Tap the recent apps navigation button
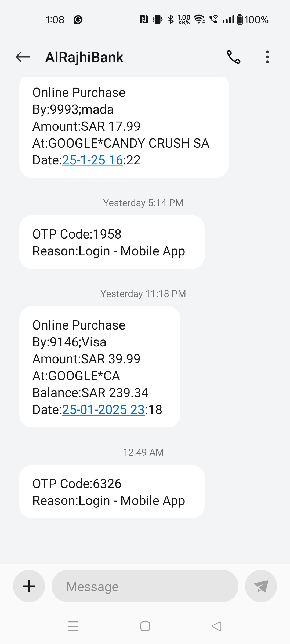The image size is (290, 644). point(73,626)
